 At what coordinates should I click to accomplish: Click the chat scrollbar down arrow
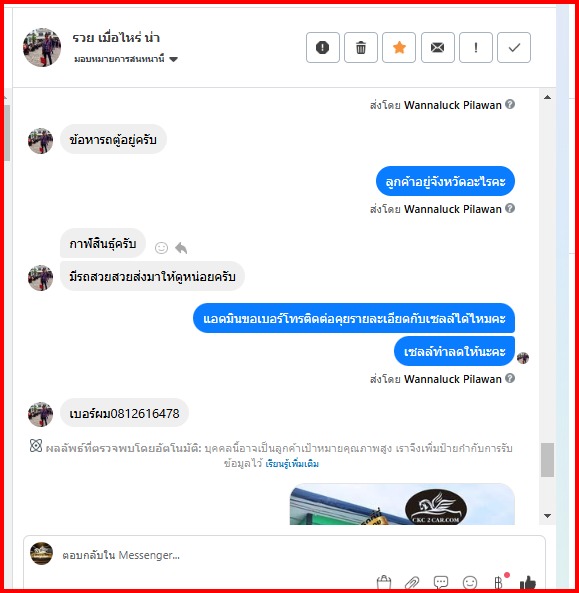pyautogui.click(x=547, y=516)
